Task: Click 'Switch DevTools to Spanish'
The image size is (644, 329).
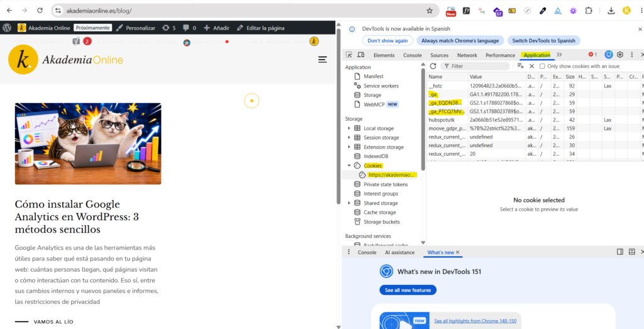Action: [544, 41]
